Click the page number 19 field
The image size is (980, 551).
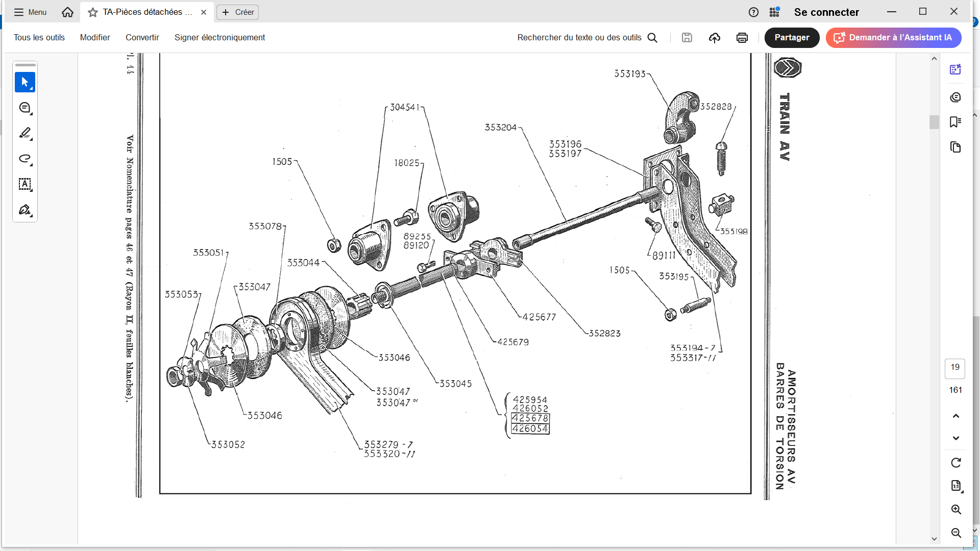[954, 367]
